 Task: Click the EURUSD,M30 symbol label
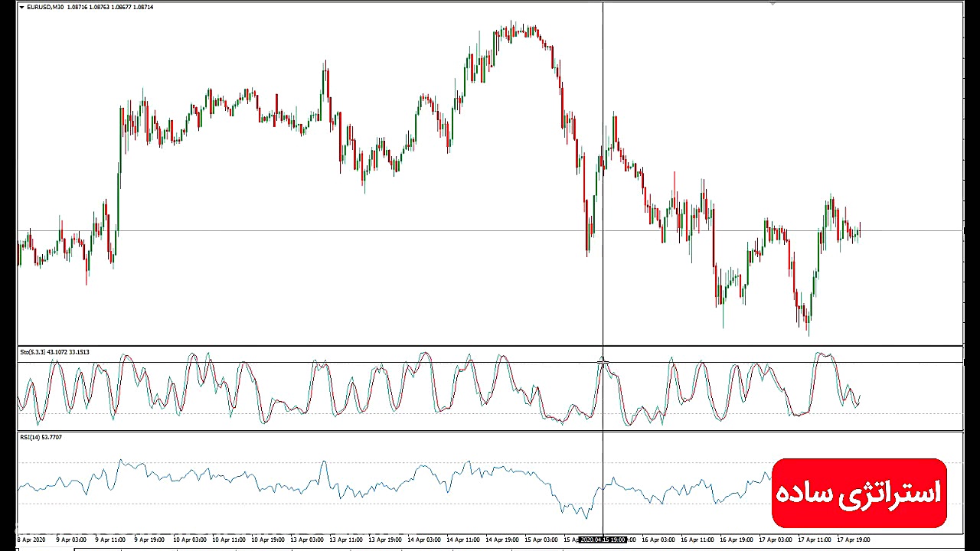pyautogui.click(x=45, y=7)
